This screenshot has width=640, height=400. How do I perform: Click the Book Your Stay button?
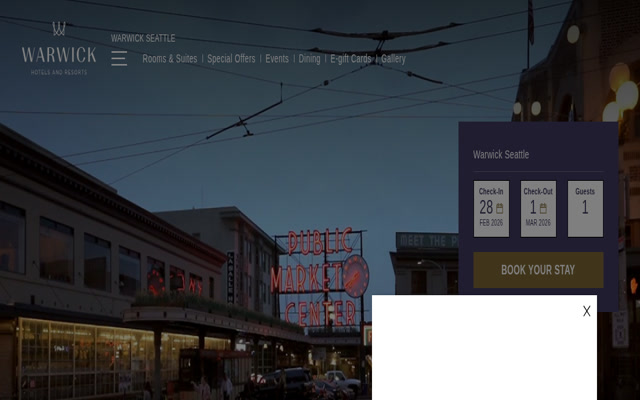[538, 270]
